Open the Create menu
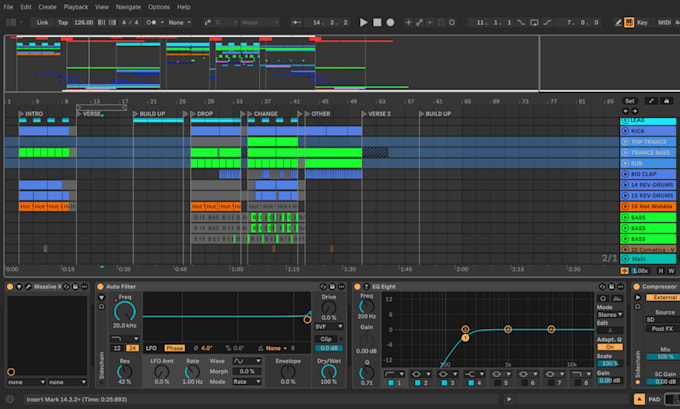The image size is (680, 409). (x=47, y=7)
